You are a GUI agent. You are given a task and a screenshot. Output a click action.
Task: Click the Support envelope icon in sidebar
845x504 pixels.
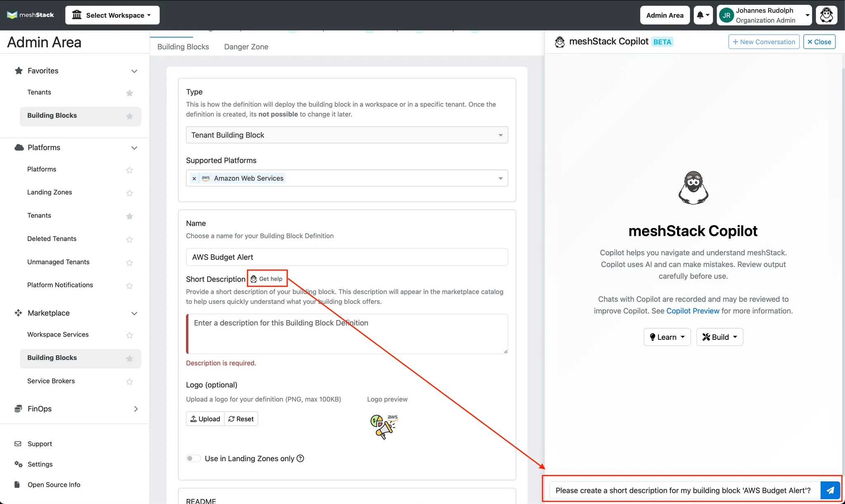point(18,444)
